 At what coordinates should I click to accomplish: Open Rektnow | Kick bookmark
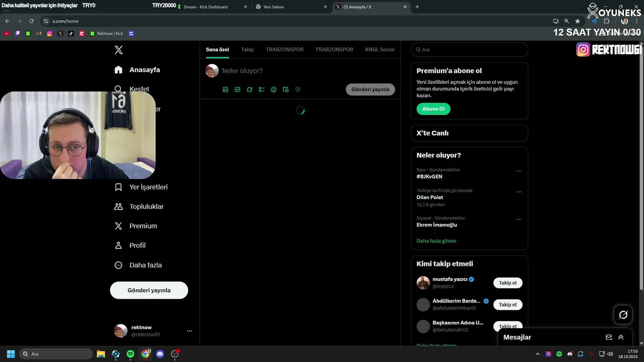pyautogui.click(x=107, y=34)
